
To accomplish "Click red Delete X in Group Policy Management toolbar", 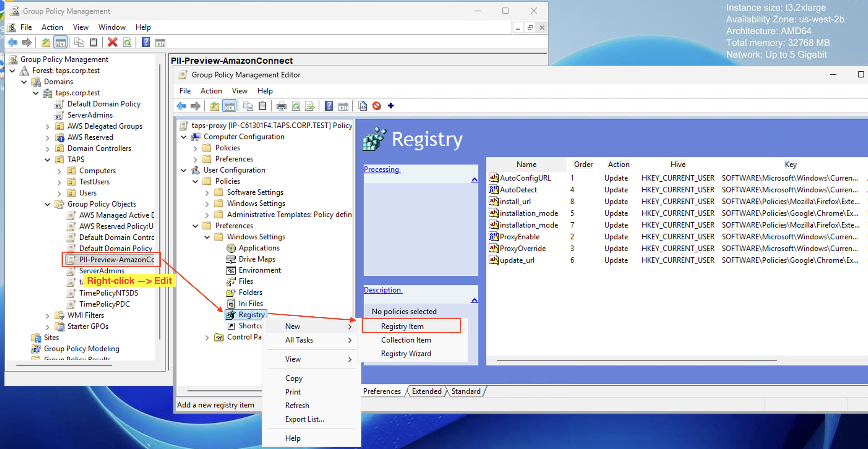I will coord(112,42).
